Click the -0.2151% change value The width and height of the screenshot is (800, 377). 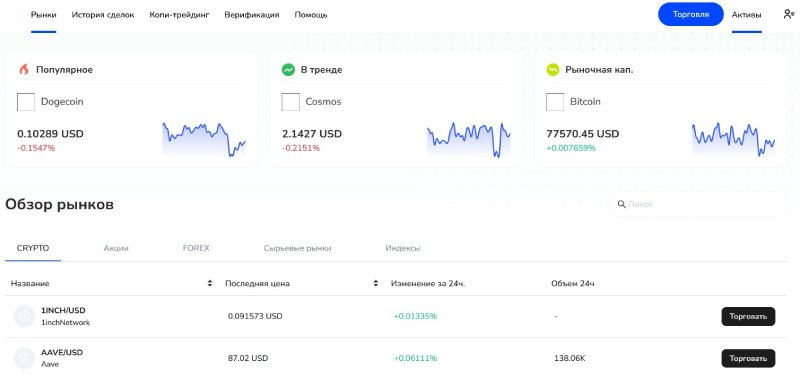pos(301,148)
